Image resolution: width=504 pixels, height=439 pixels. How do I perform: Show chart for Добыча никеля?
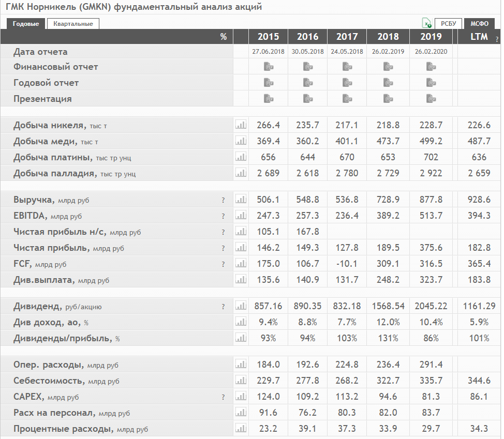point(241,125)
